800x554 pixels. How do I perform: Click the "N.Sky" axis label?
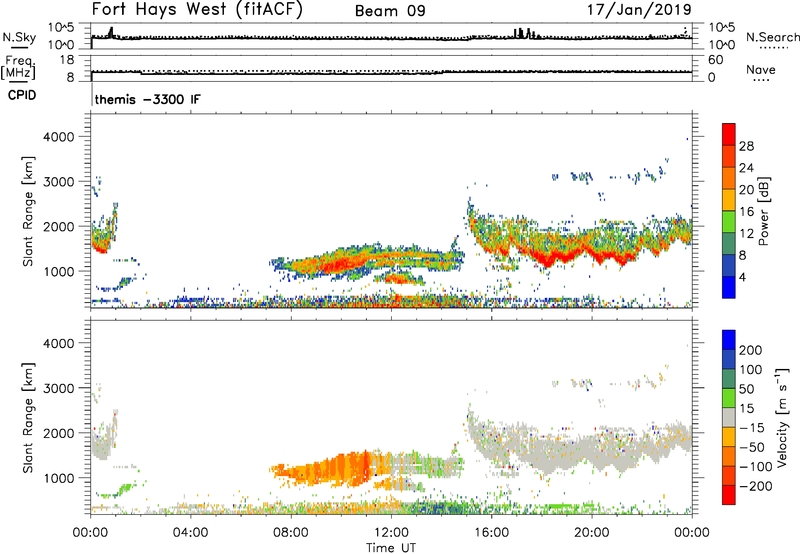[x=19, y=37]
